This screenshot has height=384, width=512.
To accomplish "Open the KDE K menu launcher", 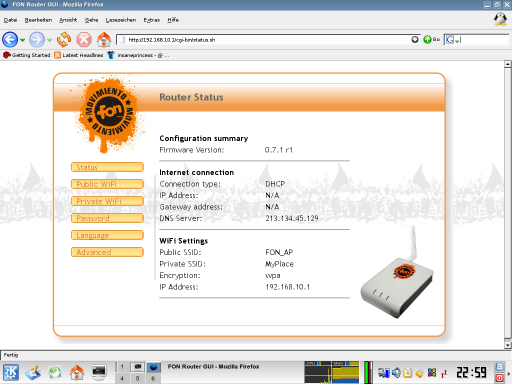I will (11, 372).
